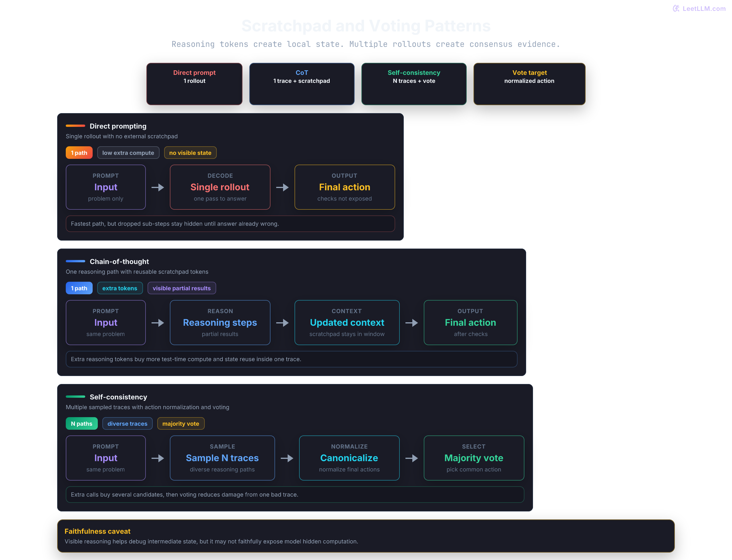
Task: Click the arrow pointing to Reasoning steps
Action: coord(158,323)
